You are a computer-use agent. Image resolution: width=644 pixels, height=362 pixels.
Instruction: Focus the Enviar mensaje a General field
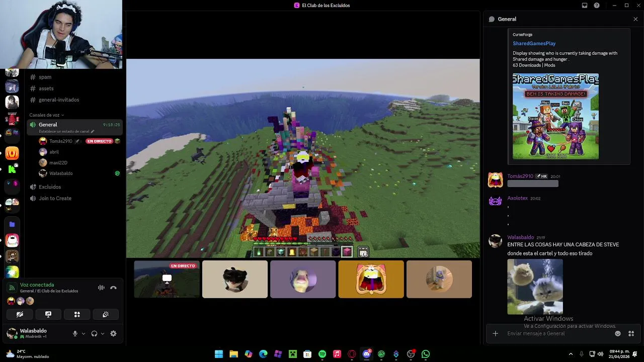(558, 333)
